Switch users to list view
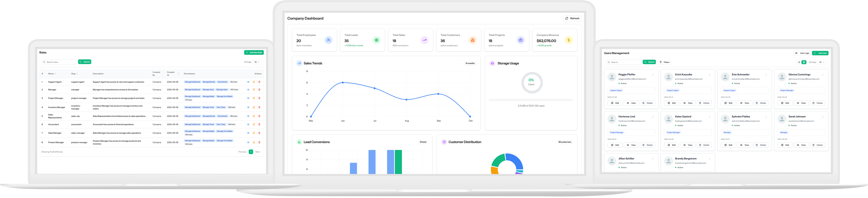The image size is (868, 198). (x=799, y=62)
